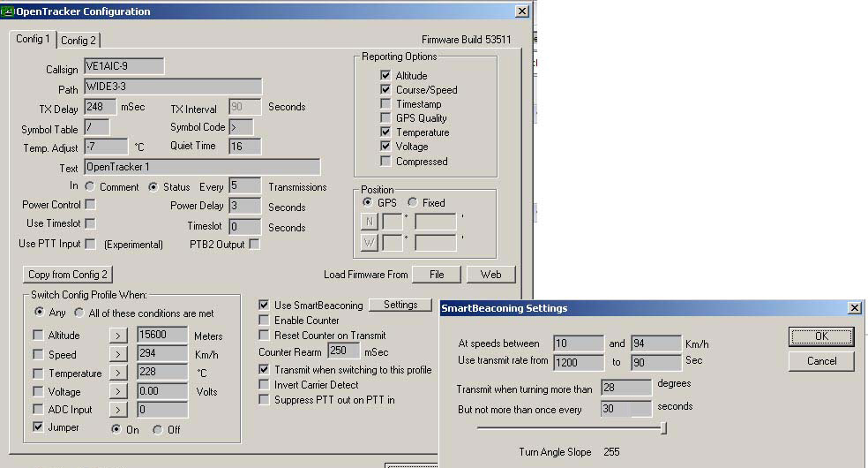Toggle Altitude comparison operator button
This screenshot has width=868, height=468.
[x=118, y=335]
